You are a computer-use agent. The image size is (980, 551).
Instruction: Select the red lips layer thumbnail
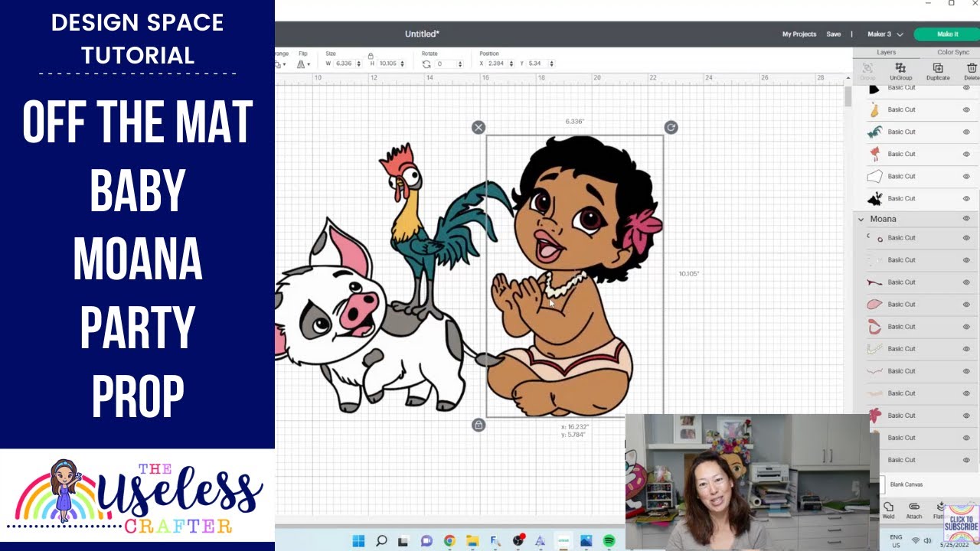[x=874, y=327]
